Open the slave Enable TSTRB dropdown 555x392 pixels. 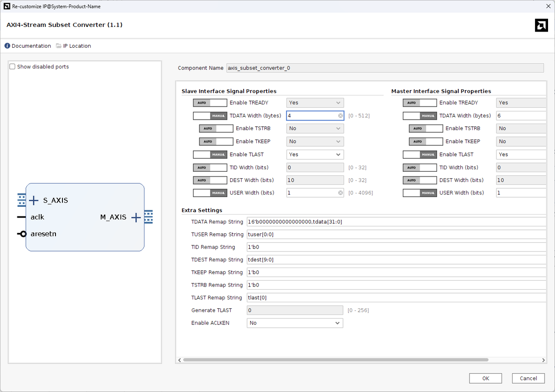tap(315, 128)
